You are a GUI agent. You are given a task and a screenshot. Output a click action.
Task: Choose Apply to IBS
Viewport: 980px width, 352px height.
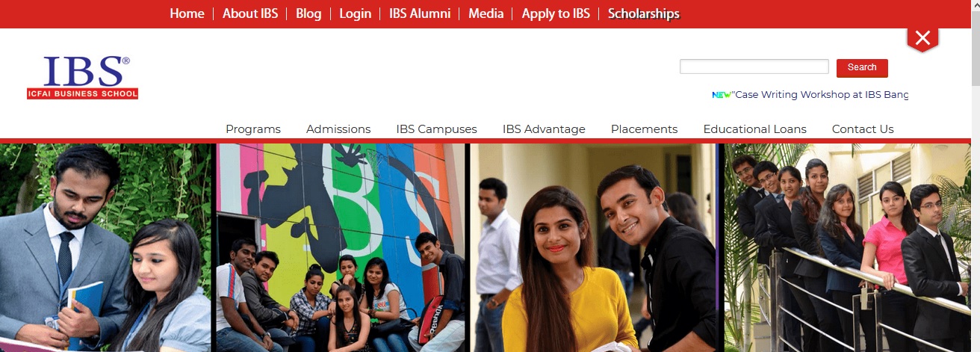click(556, 13)
